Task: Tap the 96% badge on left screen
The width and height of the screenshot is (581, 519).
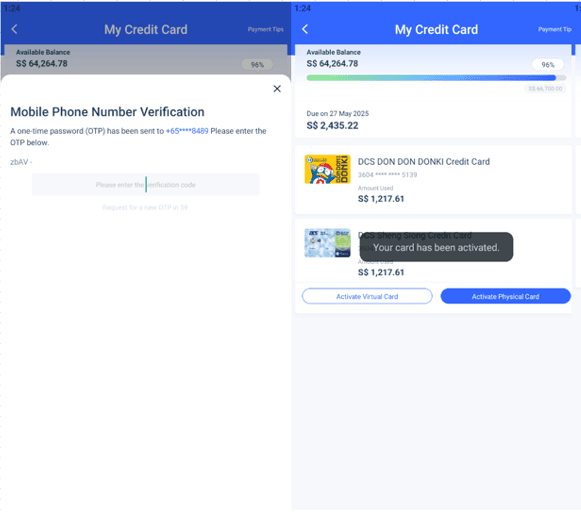Action: click(257, 64)
